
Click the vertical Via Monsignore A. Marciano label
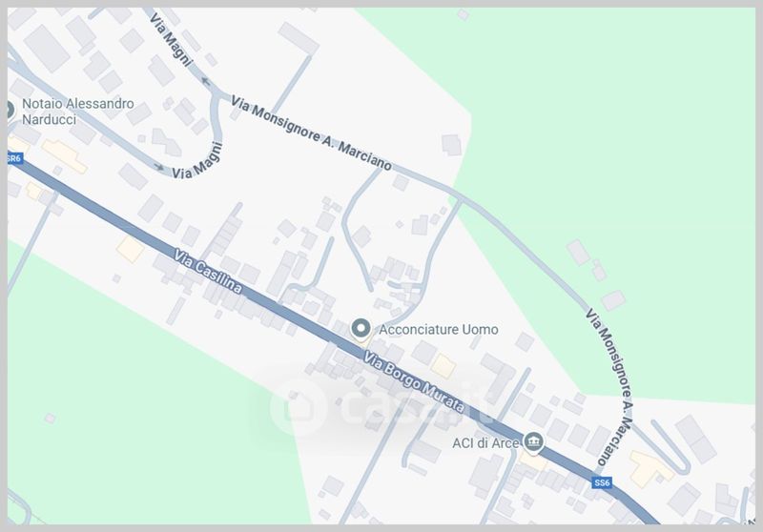(608, 386)
